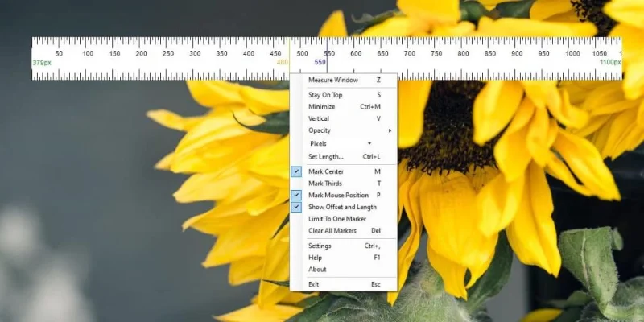Open the Pixels units dropdown
The width and height of the screenshot is (644, 322).
[341, 143]
